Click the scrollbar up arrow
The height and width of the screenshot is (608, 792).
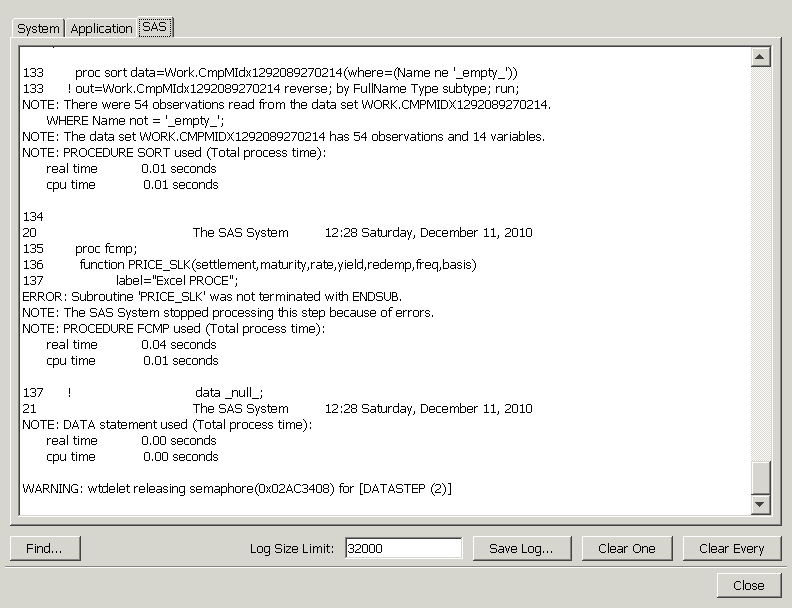click(761, 57)
